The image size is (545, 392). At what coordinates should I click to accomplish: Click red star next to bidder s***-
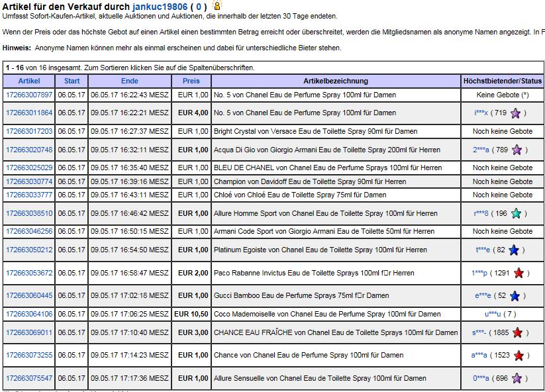click(518, 332)
